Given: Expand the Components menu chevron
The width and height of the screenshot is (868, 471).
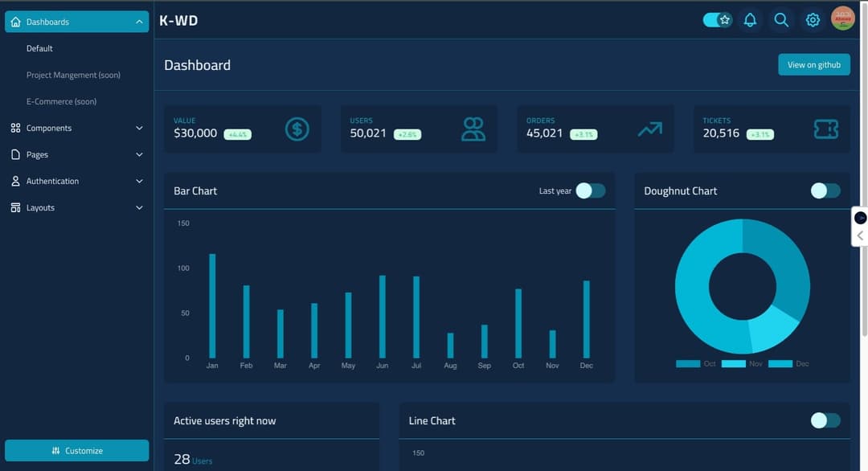Looking at the screenshot, I should (139, 128).
